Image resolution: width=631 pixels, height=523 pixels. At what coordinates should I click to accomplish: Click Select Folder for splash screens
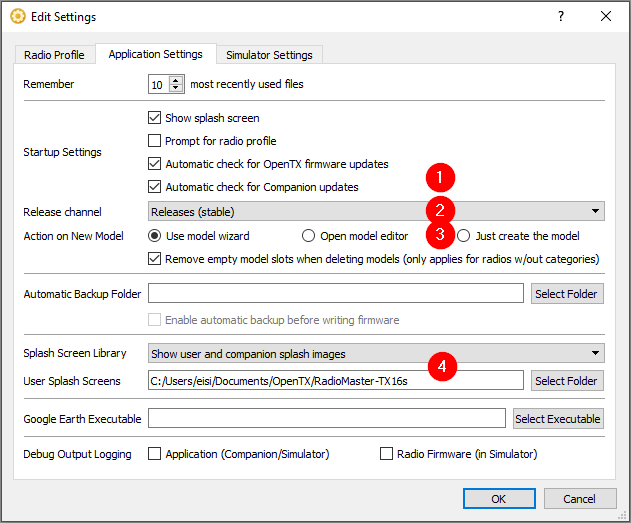pos(567,381)
